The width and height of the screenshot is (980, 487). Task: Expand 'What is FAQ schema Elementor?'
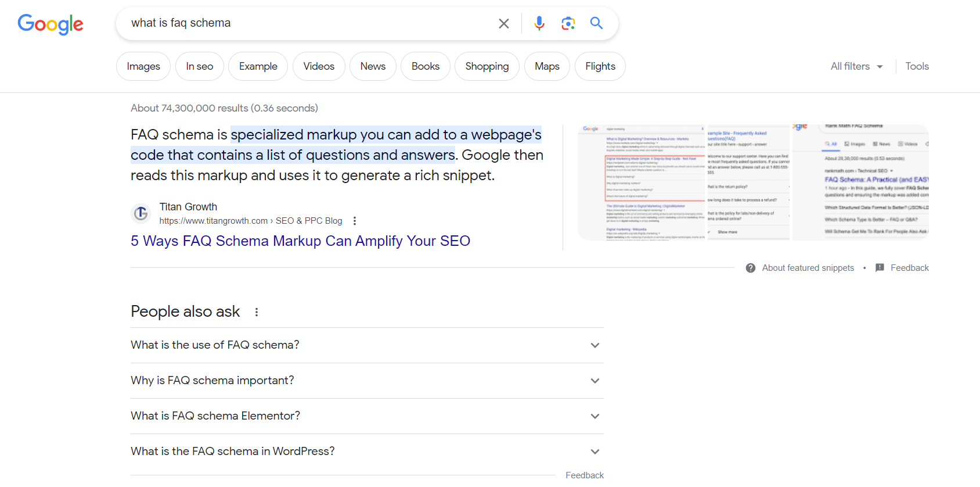coord(367,416)
